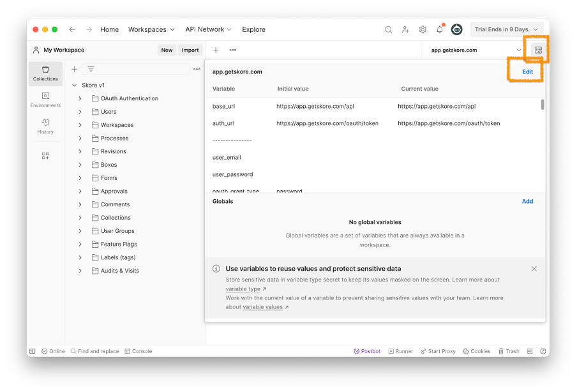
Task: Launch Postbot
Action: point(367,351)
